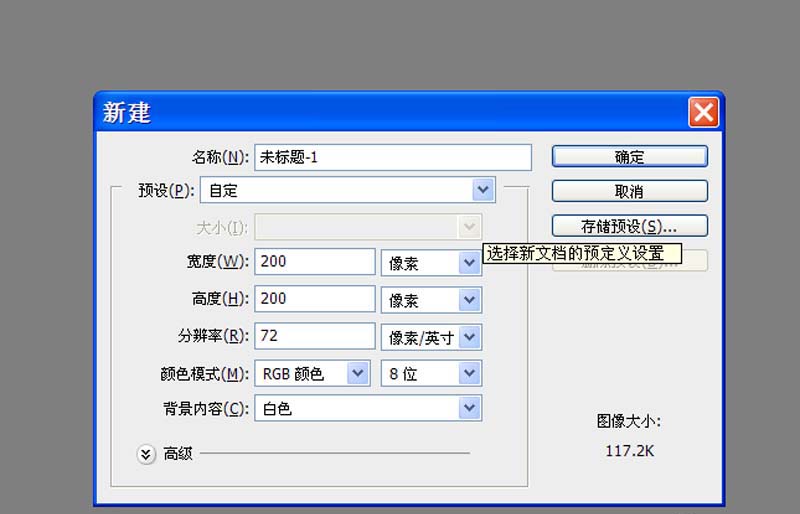This screenshot has width=800, height=514.
Task: Click the 名称 field containing 未标题-1
Action: coord(393,158)
